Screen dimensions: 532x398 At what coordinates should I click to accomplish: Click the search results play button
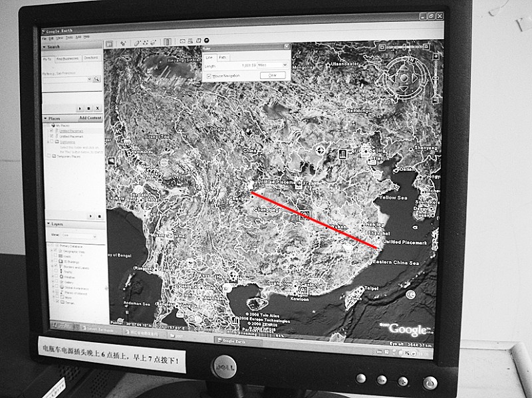(x=80, y=108)
